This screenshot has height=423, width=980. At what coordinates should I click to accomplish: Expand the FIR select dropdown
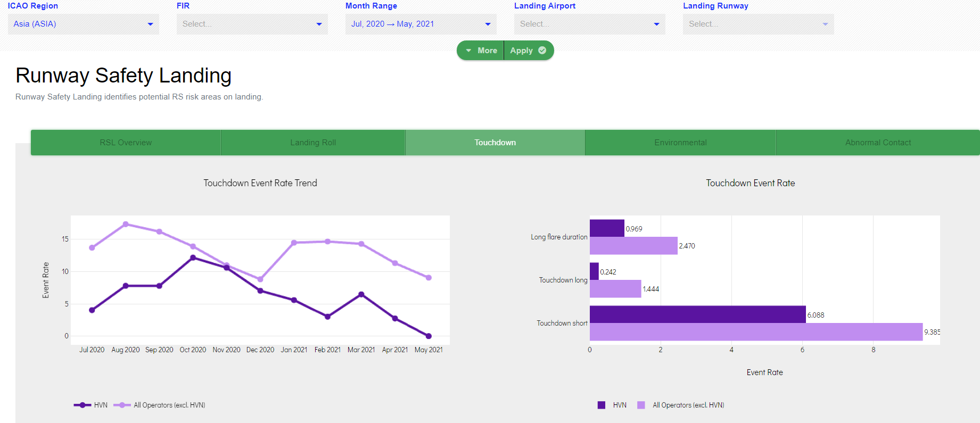[252, 24]
